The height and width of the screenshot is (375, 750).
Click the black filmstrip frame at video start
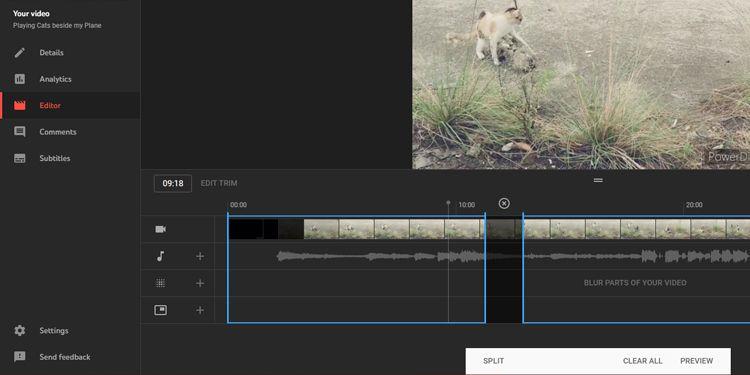(246, 229)
